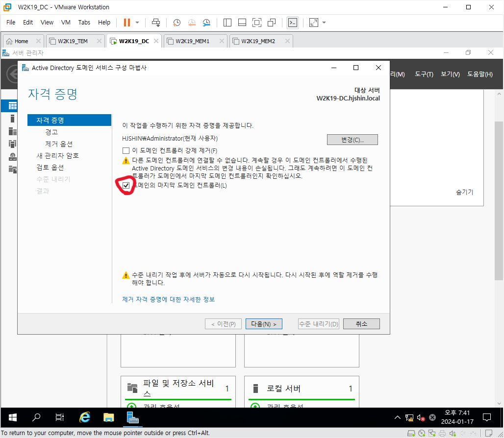Enter VMware full screen mode

(x=257, y=23)
